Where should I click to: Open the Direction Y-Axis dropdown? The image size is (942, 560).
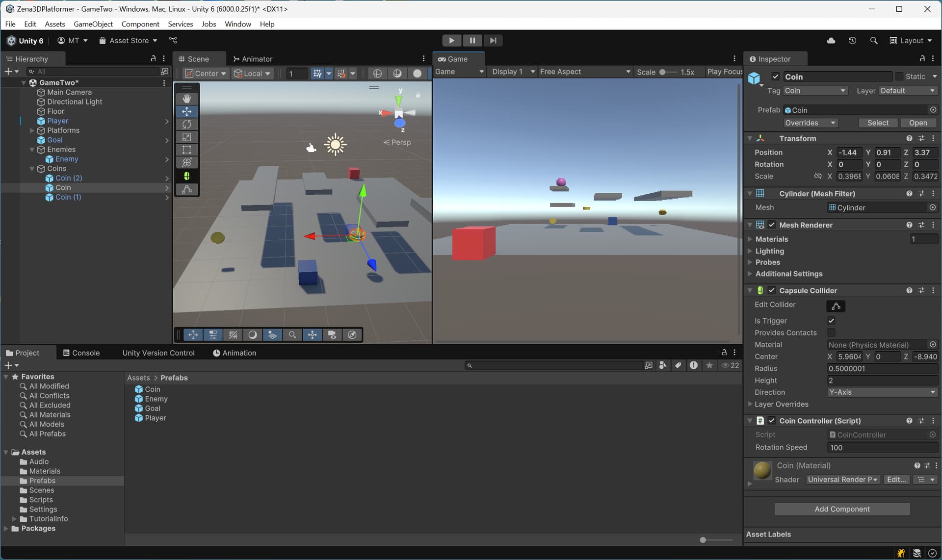click(x=882, y=392)
